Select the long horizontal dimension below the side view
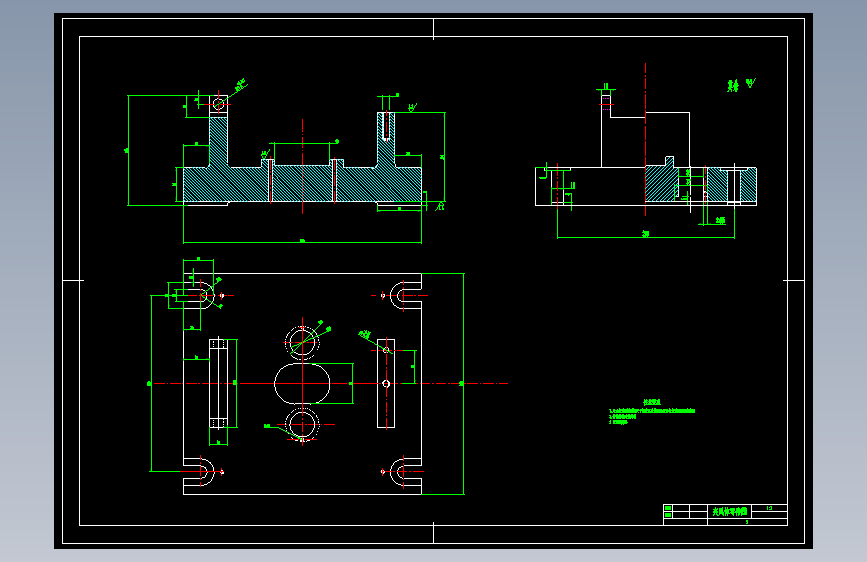This screenshot has width=867, height=562. (x=646, y=237)
